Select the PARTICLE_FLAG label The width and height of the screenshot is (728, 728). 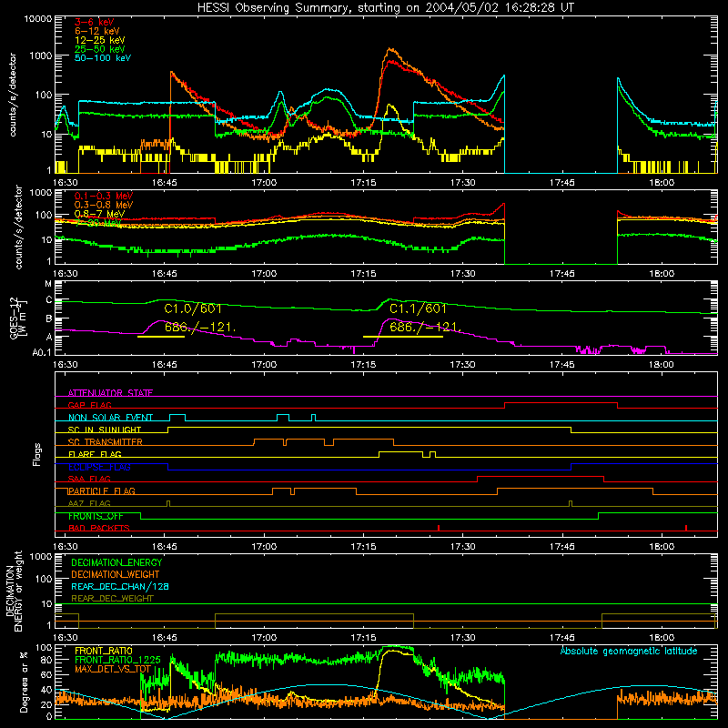pyautogui.click(x=102, y=490)
